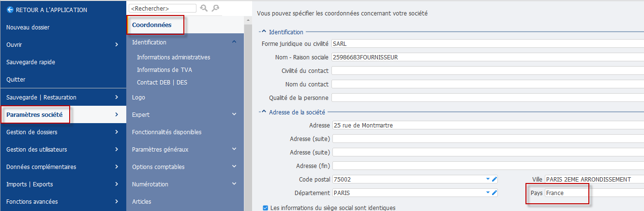Image resolution: width=644 pixels, height=211 pixels.
Task: Click the Forme juridique ou civilité field
Action: (488, 43)
